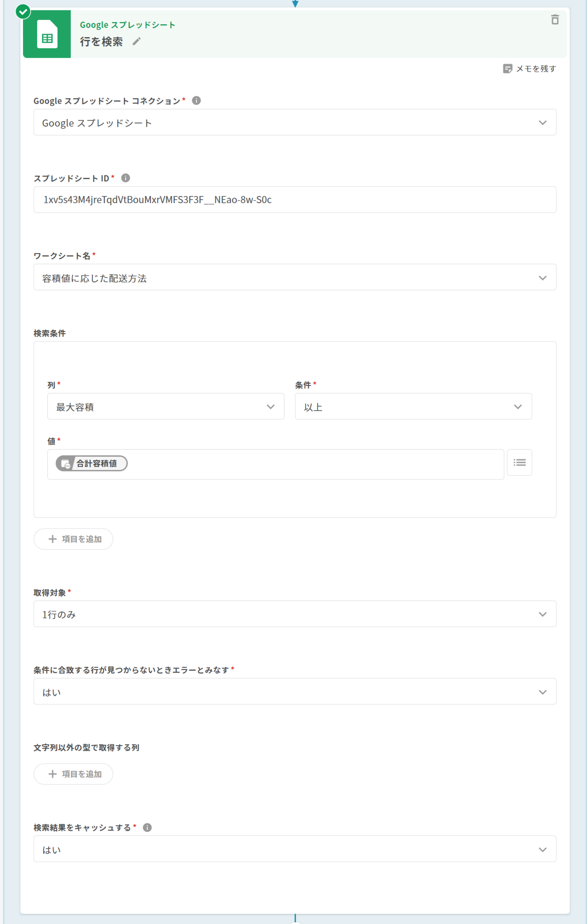Edit the step name with pencil icon
The width and height of the screenshot is (587, 924).
tap(137, 41)
